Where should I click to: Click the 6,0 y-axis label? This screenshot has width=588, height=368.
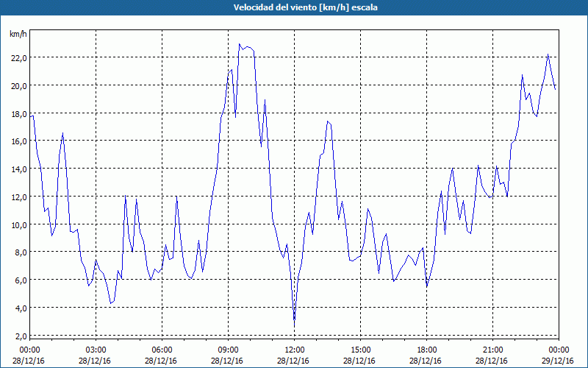[x=21, y=280]
